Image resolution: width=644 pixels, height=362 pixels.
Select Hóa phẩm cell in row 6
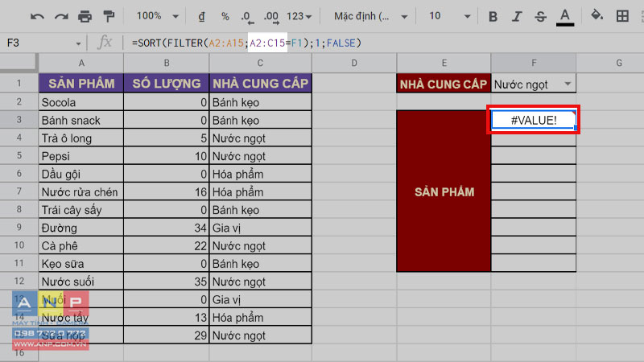[x=260, y=174]
